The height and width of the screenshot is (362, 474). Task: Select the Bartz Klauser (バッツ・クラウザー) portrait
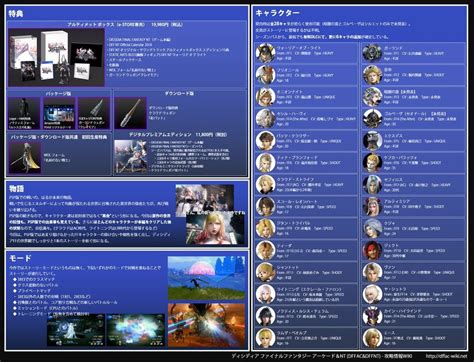pyautogui.click(x=265, y=141)
